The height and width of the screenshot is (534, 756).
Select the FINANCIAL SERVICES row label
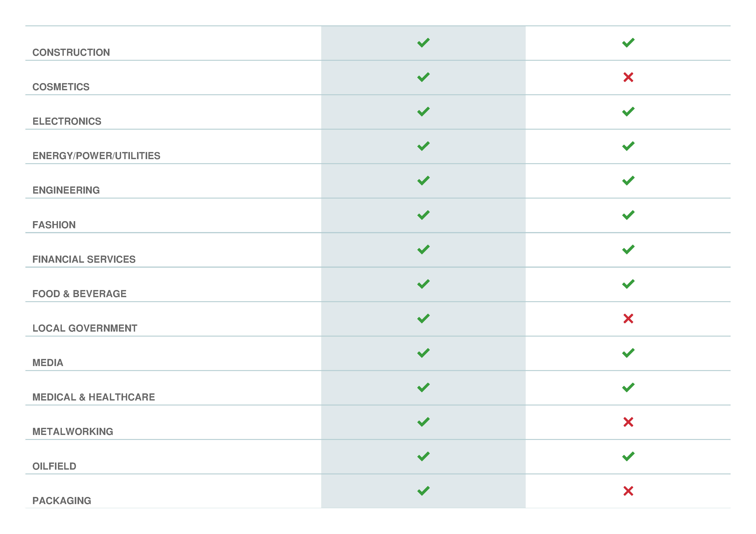[84, 259]
